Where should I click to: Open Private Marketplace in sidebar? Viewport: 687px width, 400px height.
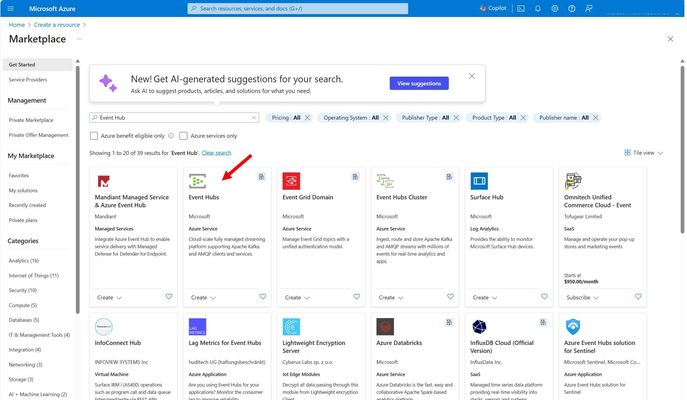coord(31,120)
